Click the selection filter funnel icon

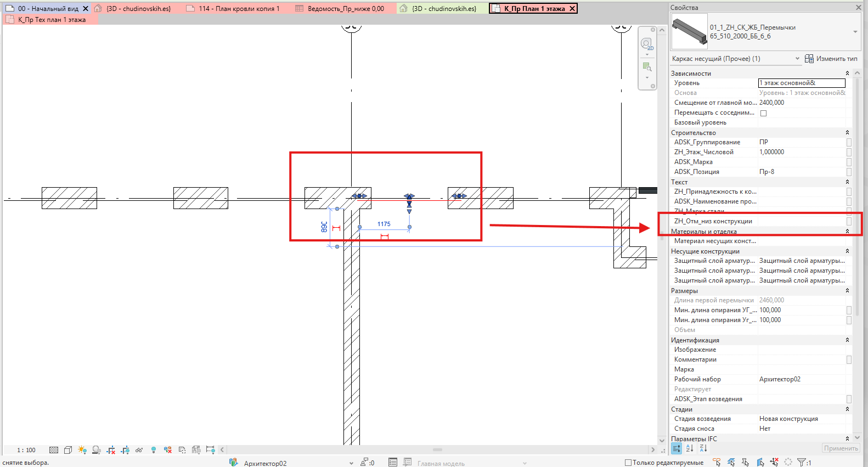click(x=802, y=463)
